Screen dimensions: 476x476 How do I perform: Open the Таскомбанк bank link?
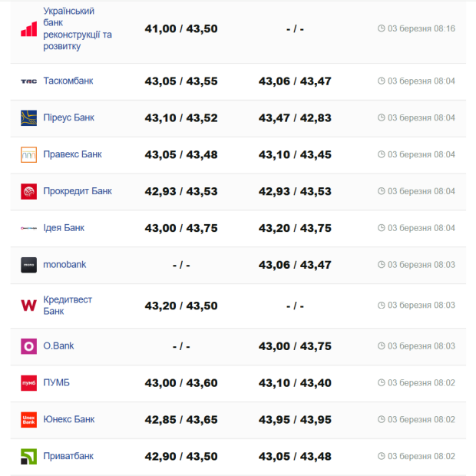(x=68, y=81)
